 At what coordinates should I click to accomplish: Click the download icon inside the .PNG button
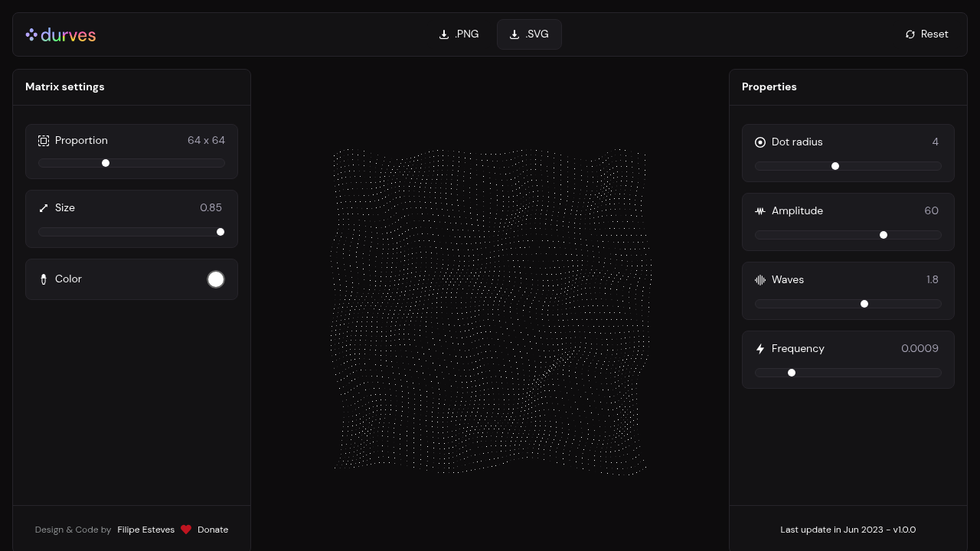tap(444, 34)
